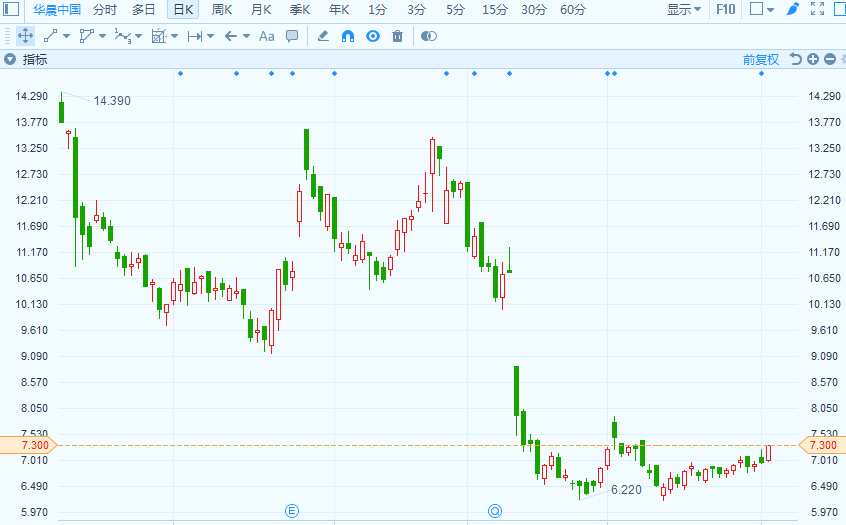Click the right 7.300 price tag
The width and height of the screenshot is (846, 525).
click(x=822, y=445)
